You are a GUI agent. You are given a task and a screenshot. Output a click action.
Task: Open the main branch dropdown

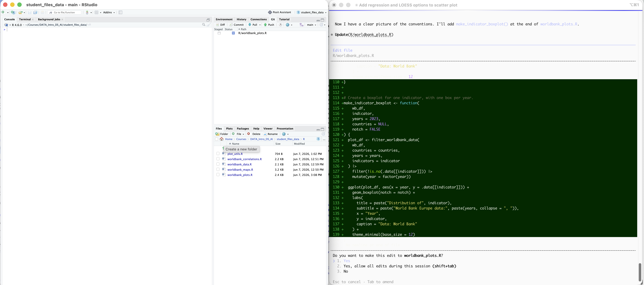(x=311, y=25)
